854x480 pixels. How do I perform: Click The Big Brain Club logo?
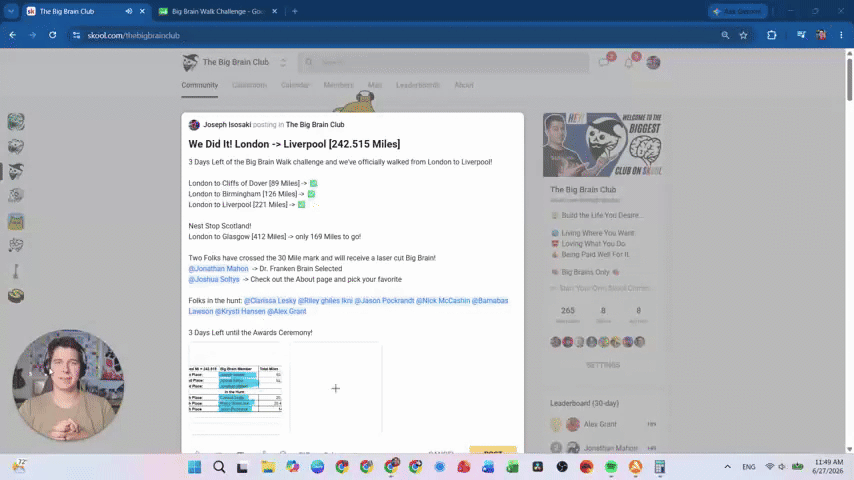coord(190,63)
